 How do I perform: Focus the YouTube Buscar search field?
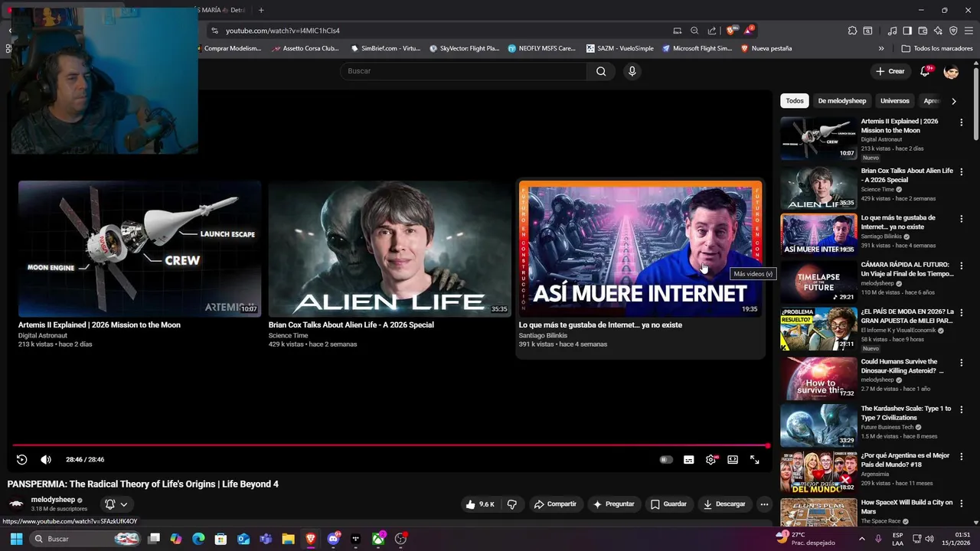click(x=463, y=71)
